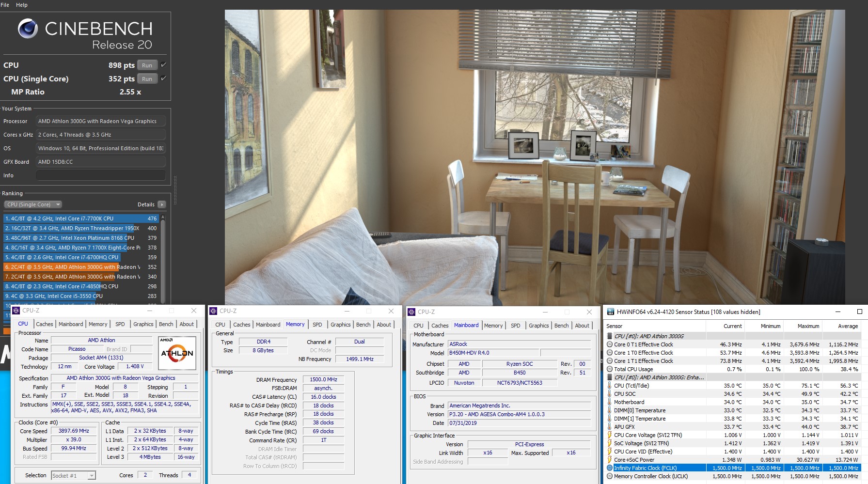Run the CPU multi-core benchmark
868x484 pixels.
(x=147, y=65)
